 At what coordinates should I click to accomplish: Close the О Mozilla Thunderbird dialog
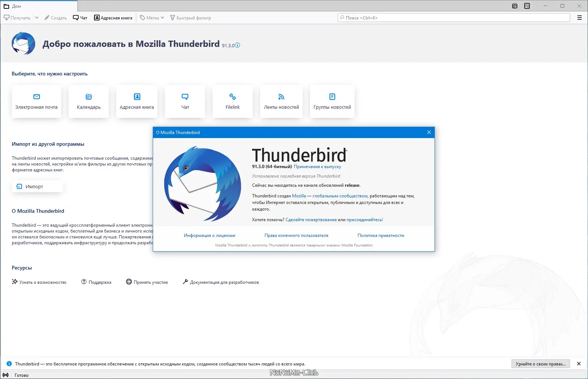coord(429,132)
